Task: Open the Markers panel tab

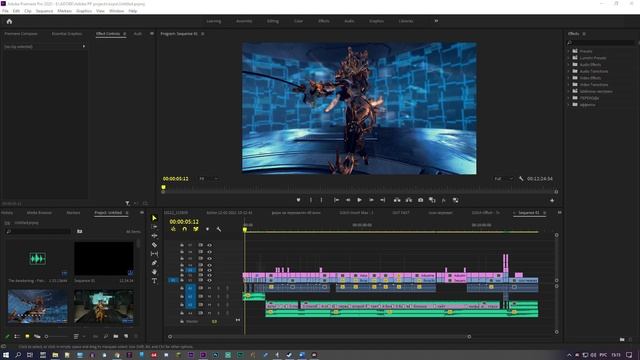Action: coord(73,213)
